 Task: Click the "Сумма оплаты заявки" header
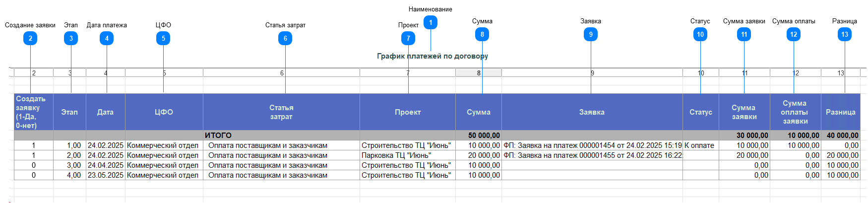click(x=796, y=112)
